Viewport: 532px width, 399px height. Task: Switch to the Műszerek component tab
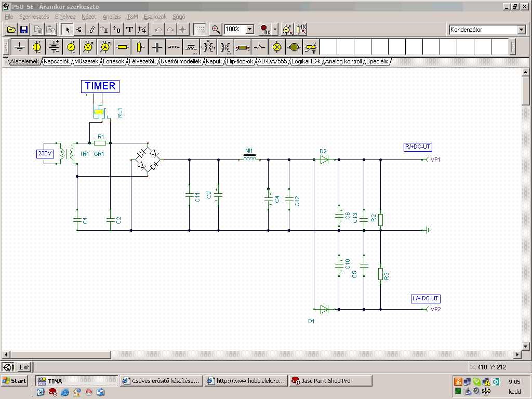(86, 61)
